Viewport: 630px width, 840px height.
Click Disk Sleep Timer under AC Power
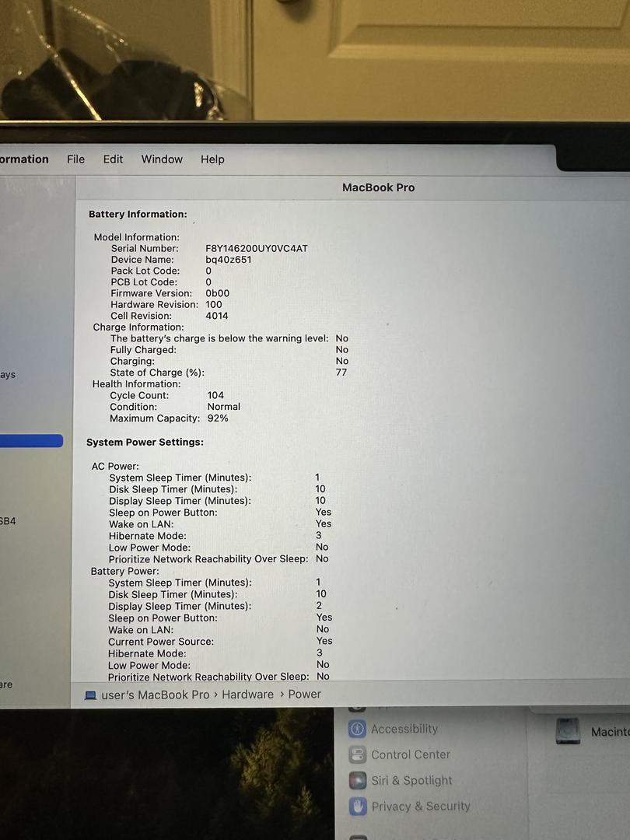[173, 489]
